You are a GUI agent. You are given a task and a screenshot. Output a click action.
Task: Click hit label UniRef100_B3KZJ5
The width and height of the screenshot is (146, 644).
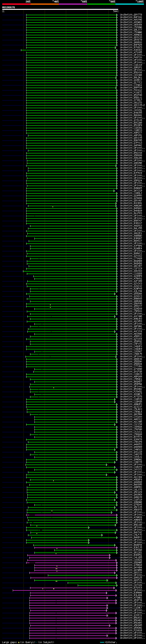point(131,548)
